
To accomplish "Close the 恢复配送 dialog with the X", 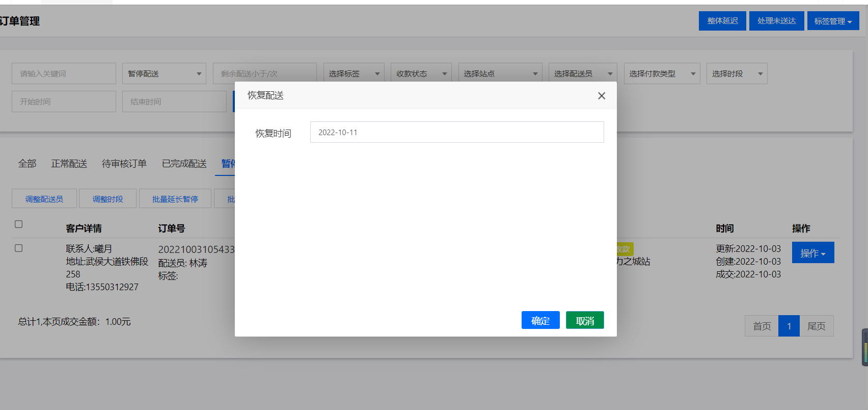I will click(x=601, y=96).
